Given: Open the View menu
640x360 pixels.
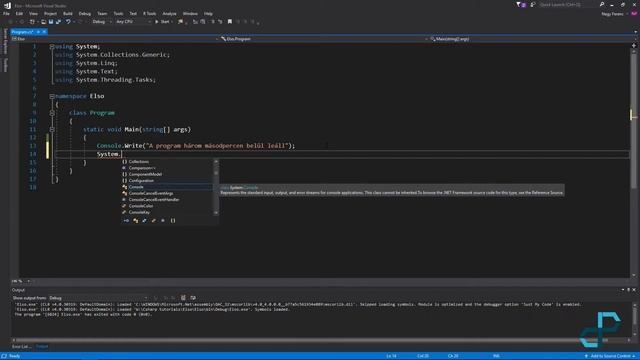Looking at the screenshot, I should click(x=33, y=13).
